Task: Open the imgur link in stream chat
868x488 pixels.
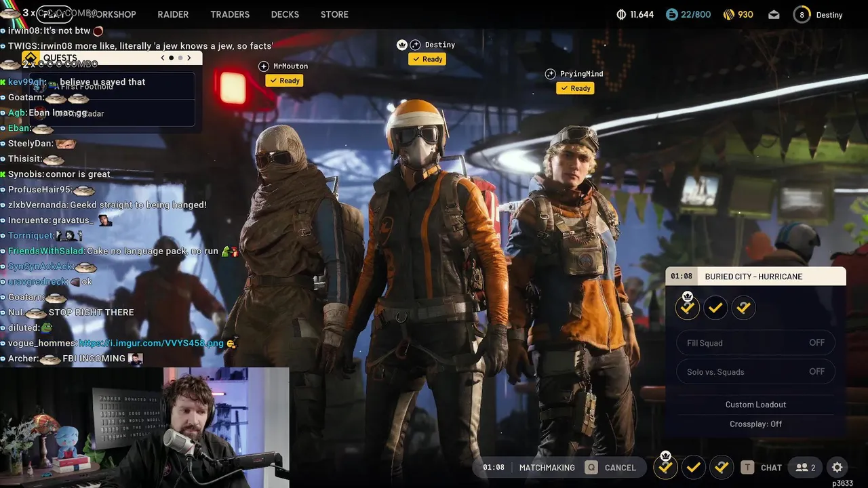Action: pyautogui.click(x=151, y=343)
